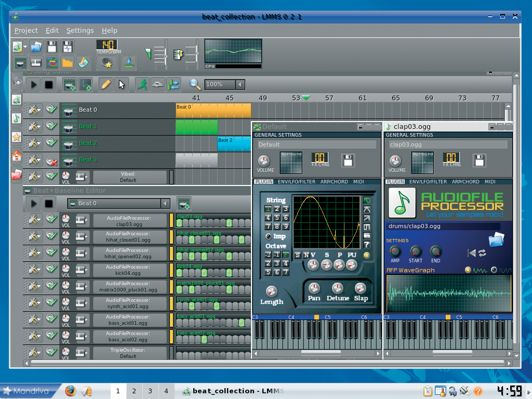
Task: Open hihat_closed01.ogg track actions menu
Action: pyautogui.click(x=34, y=236)
